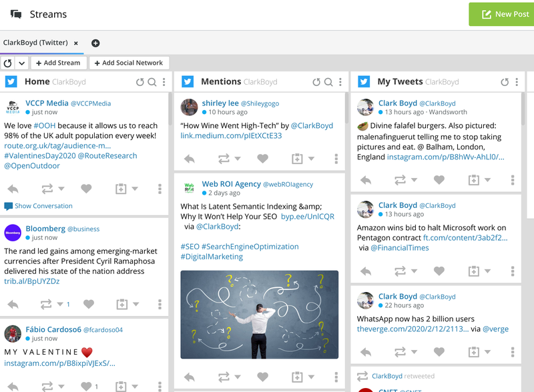Image resolution: width=534 pixels, height=392 pixels.
Task: Close the ClarkBoyd (Twitter) tab
Action: click(76, 43)
